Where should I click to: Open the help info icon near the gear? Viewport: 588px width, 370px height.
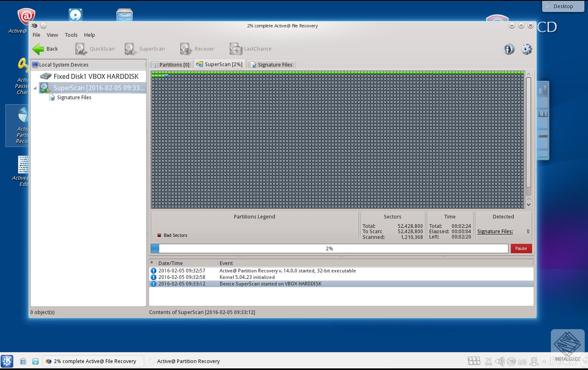tap(508, 49)
